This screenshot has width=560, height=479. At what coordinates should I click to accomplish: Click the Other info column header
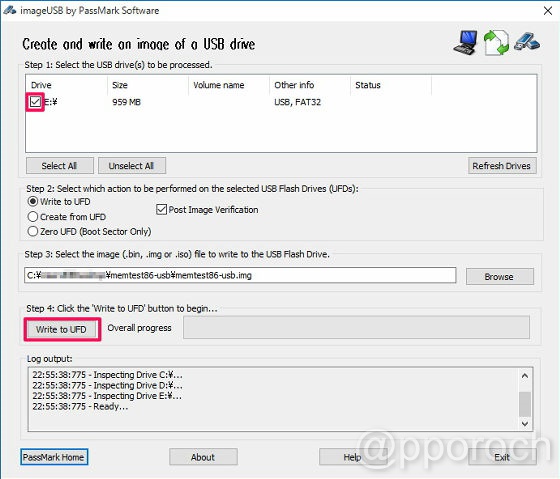[310, 85]
